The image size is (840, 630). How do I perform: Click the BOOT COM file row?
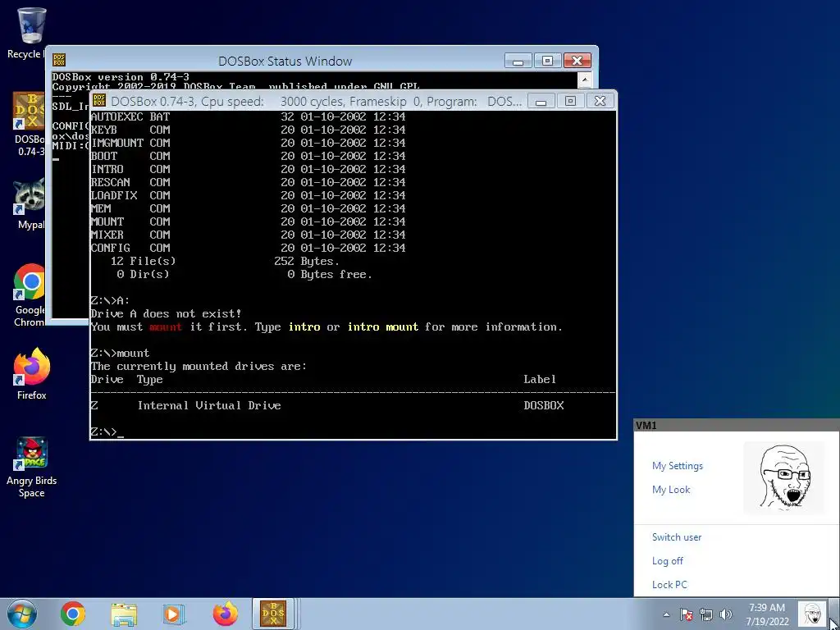point(248,156)
